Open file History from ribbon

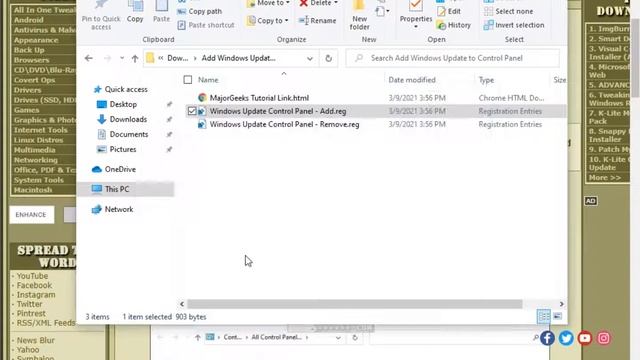click(453, 25)
